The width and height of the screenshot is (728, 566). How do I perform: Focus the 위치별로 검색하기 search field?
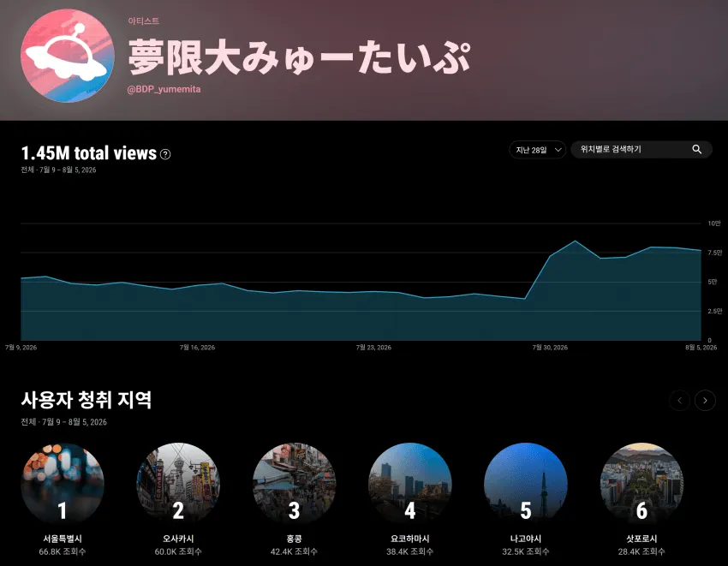(641, 150)
